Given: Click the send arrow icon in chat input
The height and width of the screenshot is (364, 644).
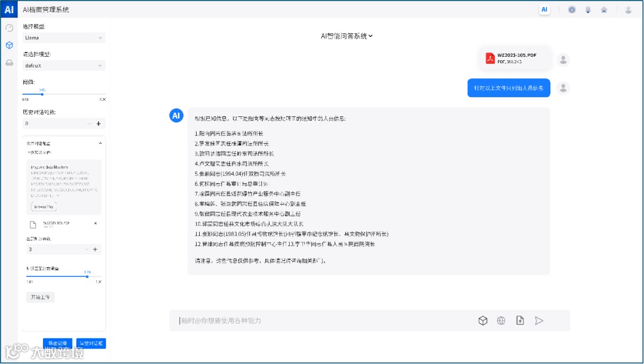Looking at the screenshot, I should pos(539,320).
